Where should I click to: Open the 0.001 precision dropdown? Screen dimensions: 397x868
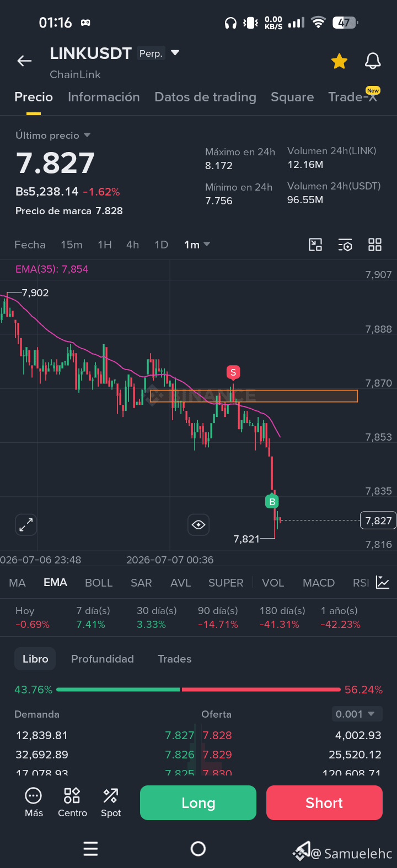click(356, 714)
